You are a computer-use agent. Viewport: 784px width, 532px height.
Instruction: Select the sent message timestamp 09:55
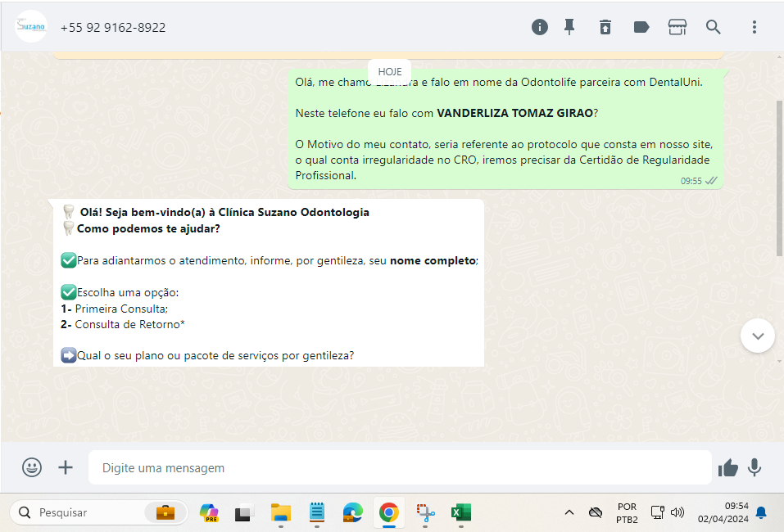pyautogui.click(x=691, y=181)
